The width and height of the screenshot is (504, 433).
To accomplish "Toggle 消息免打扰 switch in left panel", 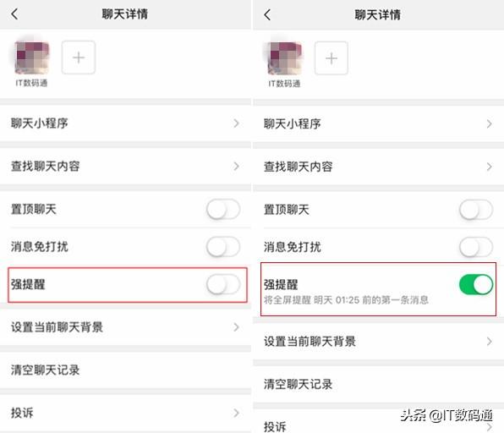I will point(223,247).
